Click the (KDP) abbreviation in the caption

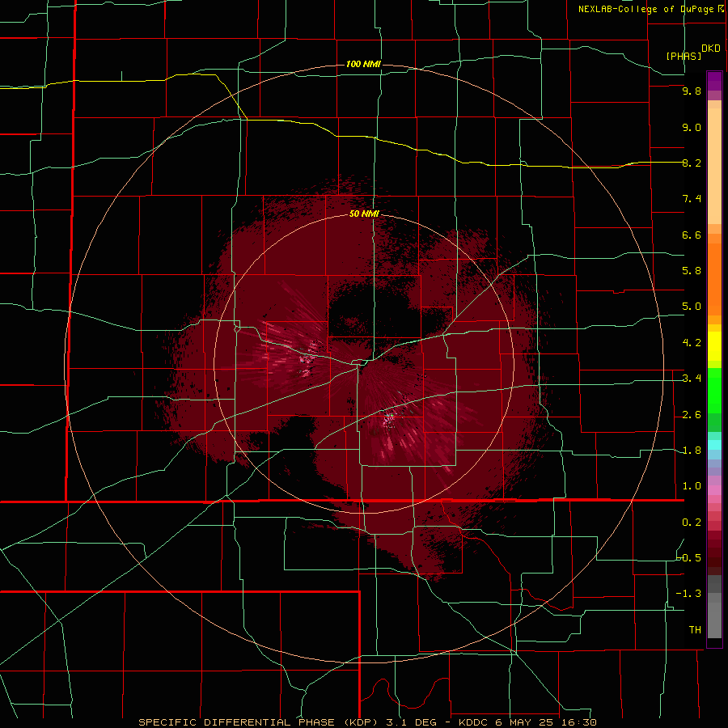[x=359, y=722]
